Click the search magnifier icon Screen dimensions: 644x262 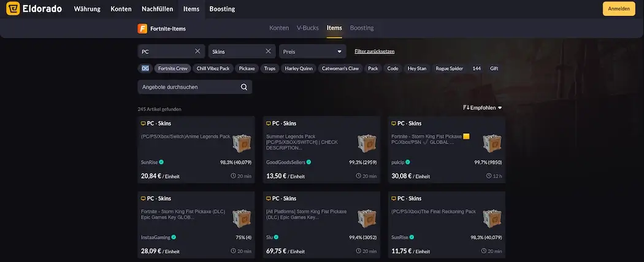244,87
